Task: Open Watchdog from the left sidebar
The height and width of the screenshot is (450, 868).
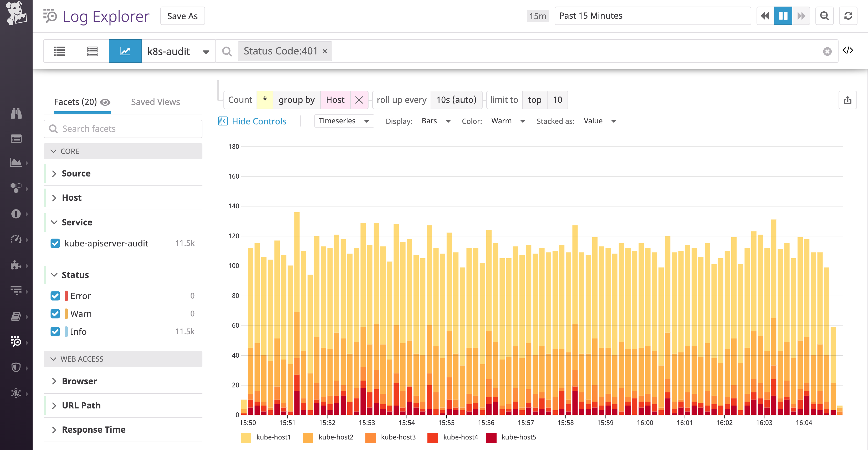Action: click(16, 114)
